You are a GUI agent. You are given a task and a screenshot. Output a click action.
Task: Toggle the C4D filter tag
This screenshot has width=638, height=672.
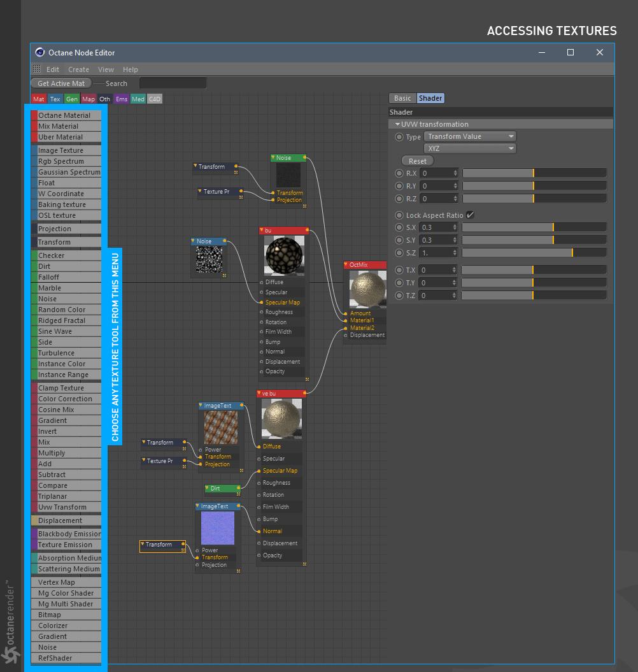[155, 99]
